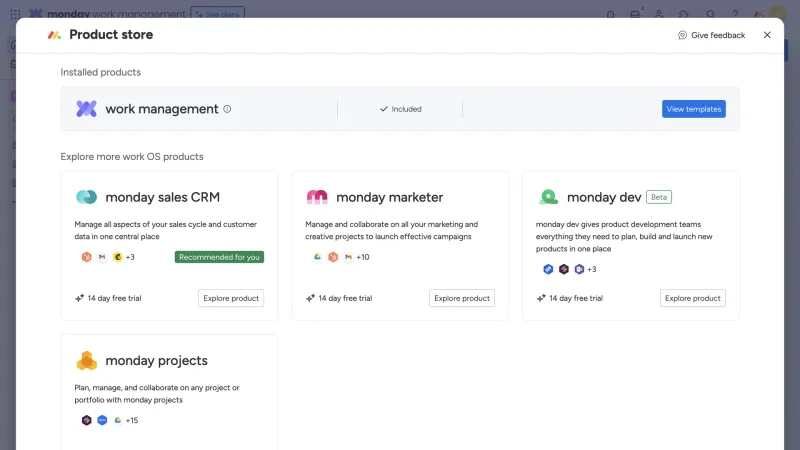Click work management info icon

[227, 109]
